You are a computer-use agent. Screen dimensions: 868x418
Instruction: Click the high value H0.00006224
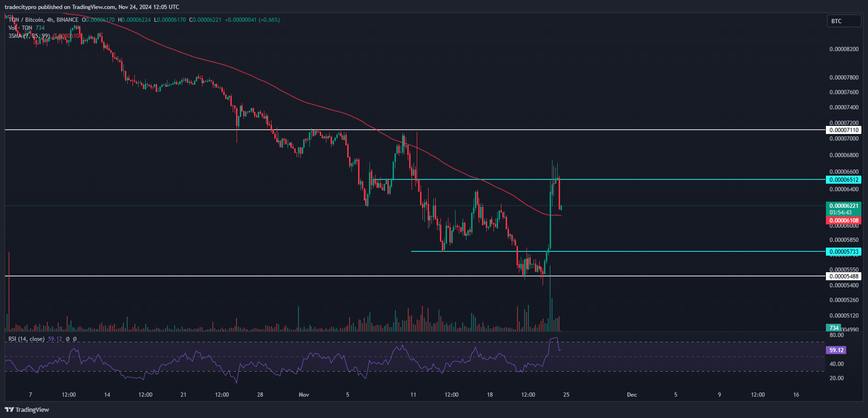tap(134, 20)
